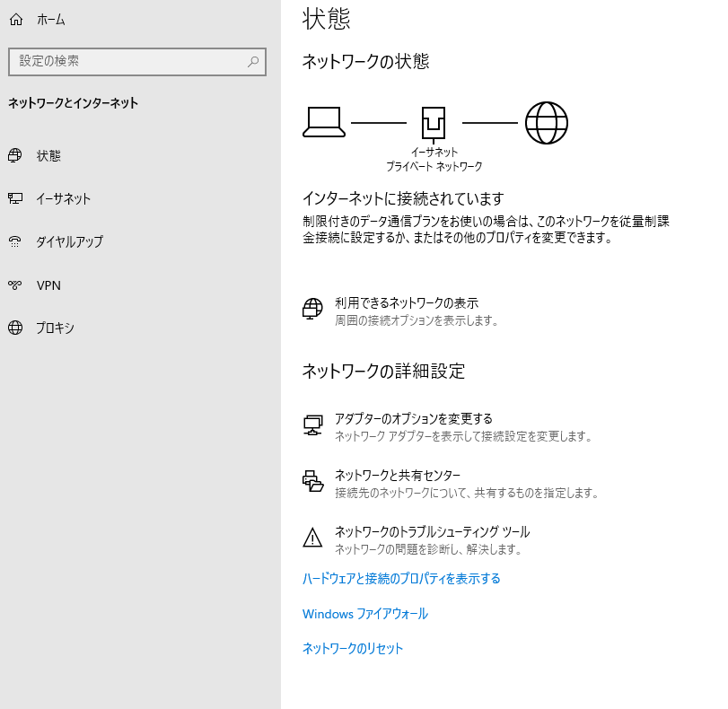Click the プロキシ globe icon
This screenshot has height=709, width=728.
pyautogui.click(x=15, y=328)
